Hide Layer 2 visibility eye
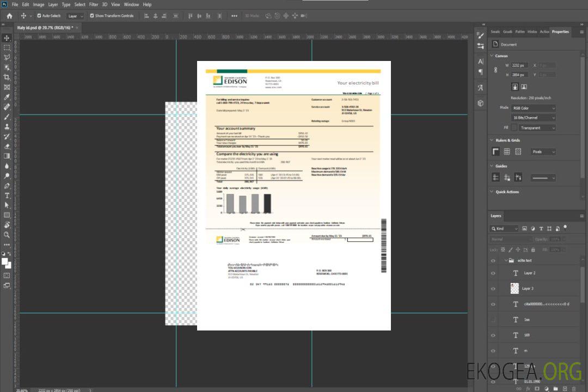588x392 pixels. tap(493, 273)
